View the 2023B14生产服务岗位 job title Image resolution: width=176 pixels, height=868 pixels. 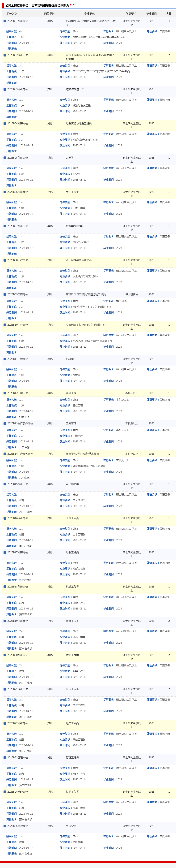coord(20,453)
